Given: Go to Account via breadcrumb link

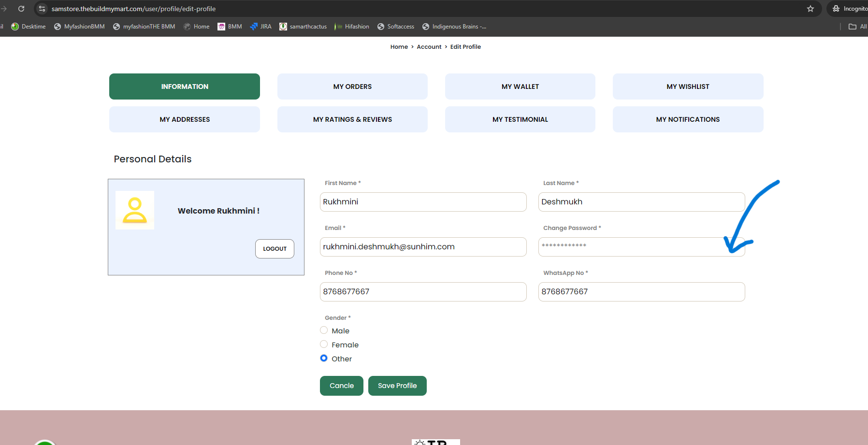Looking at the screenshot, I should click(x=429, y=47).
